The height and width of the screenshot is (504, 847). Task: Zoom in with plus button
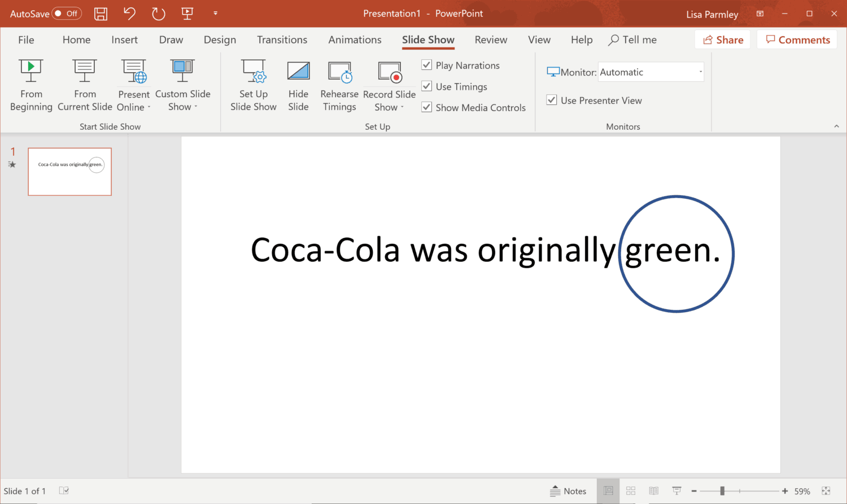785,491
